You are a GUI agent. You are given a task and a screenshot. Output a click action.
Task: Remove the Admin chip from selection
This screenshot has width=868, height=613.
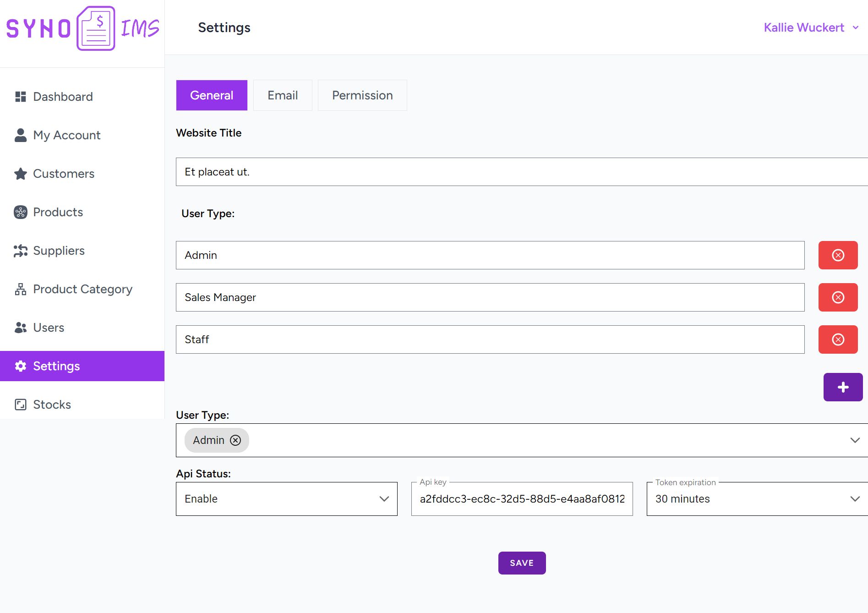click(235, 440)
